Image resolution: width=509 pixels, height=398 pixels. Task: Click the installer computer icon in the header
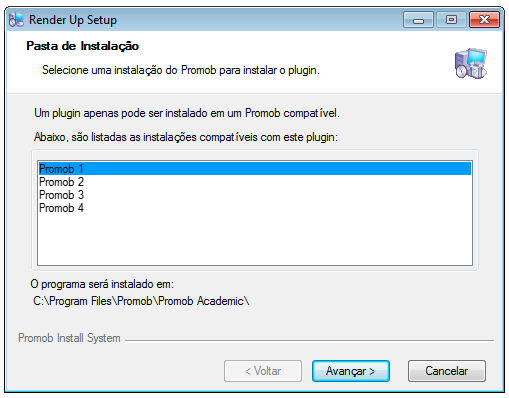[471, 63]
